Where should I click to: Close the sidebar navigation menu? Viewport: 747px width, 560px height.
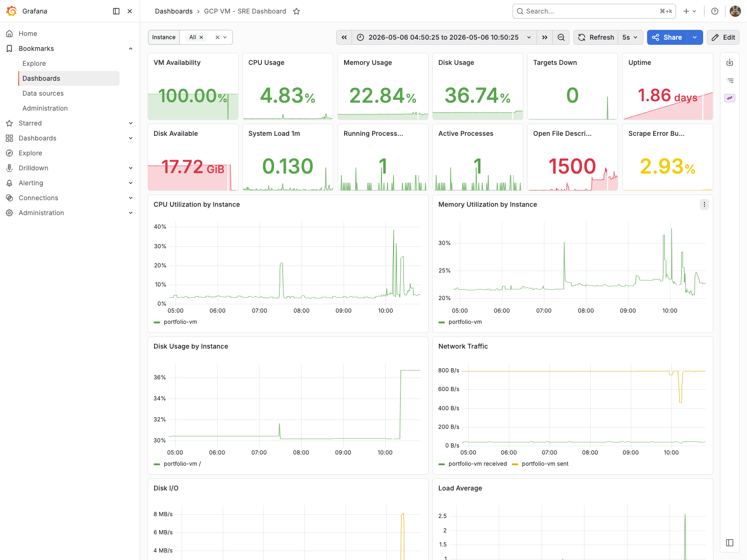click(130, 11)
